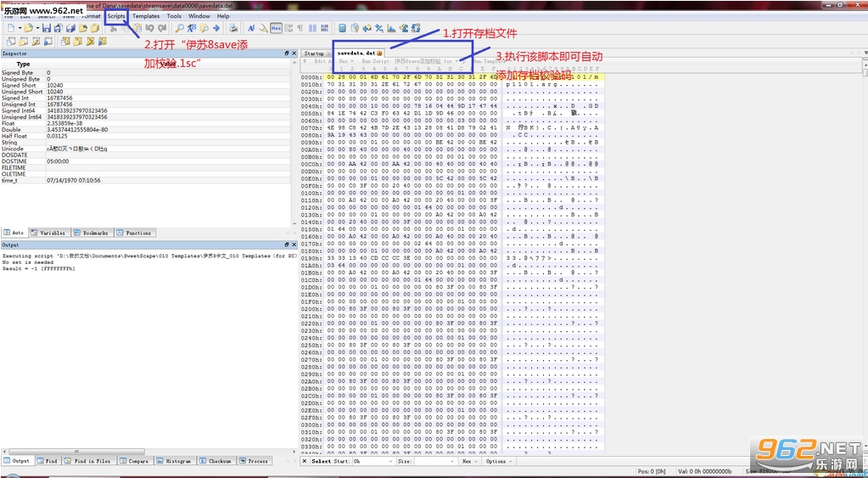The image size is (868, 478).
Task: Select the Signed Byte row
Action: 145,72
